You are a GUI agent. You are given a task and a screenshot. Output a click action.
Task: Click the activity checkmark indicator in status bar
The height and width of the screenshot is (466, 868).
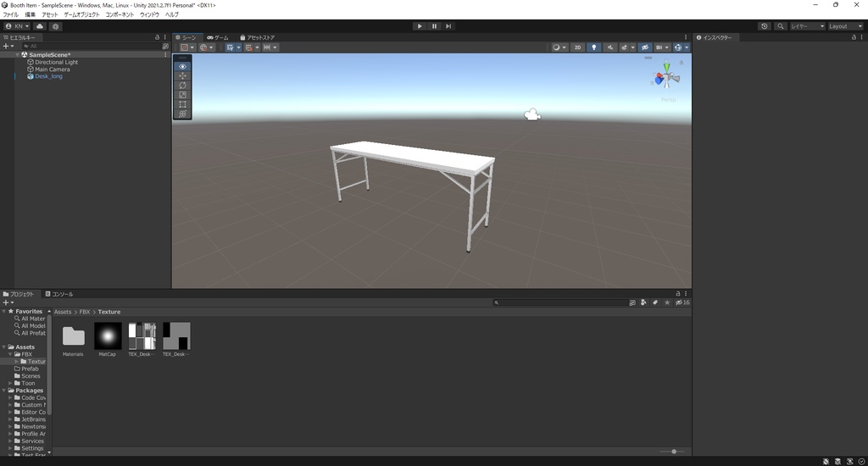[862, 461]
